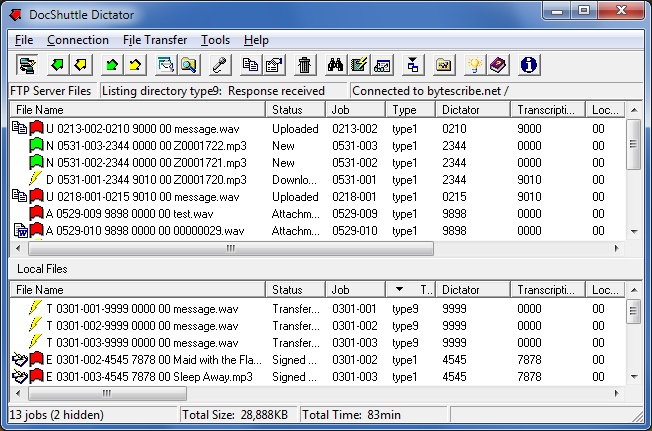Click scroll-down arrow of FTP Server Files list
The image size is (652, 431).
[x=634, y=232]
